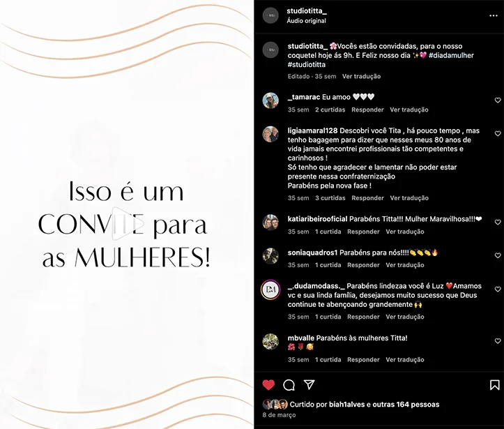Open Áudio original link in header
The height and width of the screenshot is (429, 504).
[306, 21]
